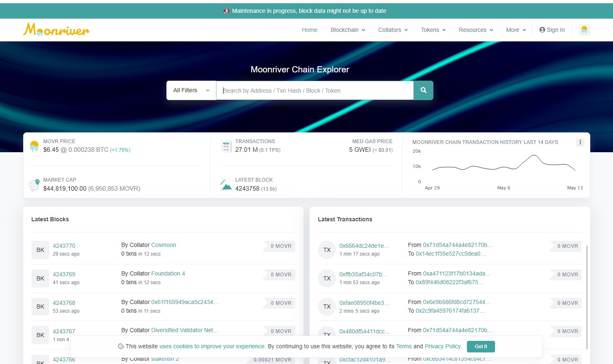Click the BK icon for block 4243769
Viewport: 613px width, 364px height.
[x=40, y=278]
